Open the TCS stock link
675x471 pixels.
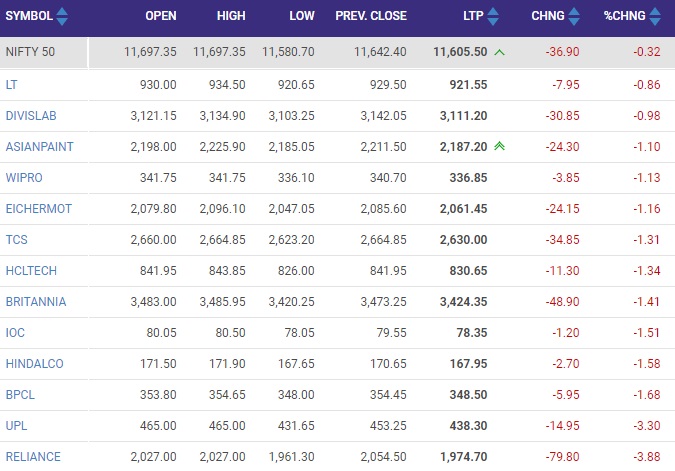[x=17, y=239]
